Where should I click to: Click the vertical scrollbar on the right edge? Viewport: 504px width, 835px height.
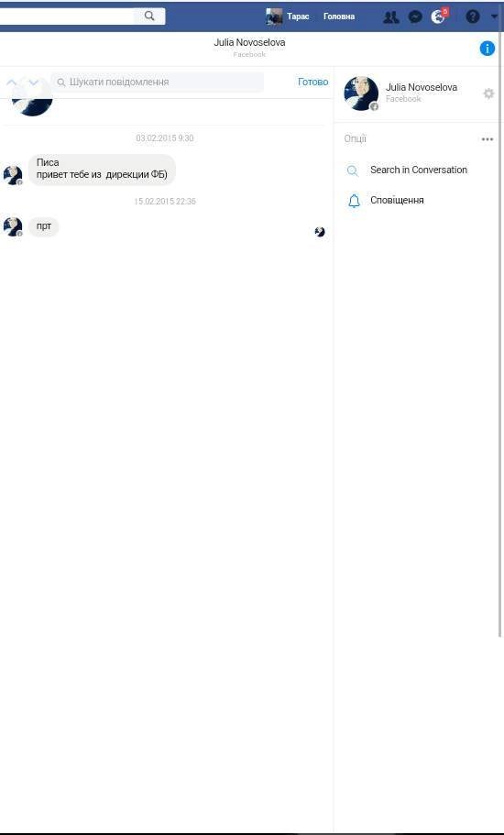(x=499, y=330)
